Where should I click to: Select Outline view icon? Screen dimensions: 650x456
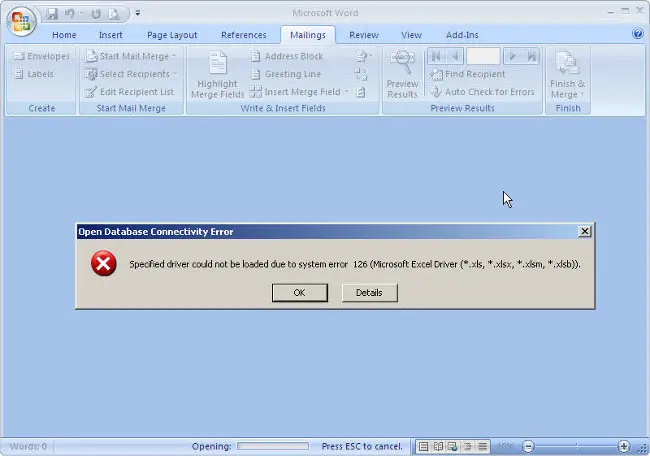click(x=468, y=446)
